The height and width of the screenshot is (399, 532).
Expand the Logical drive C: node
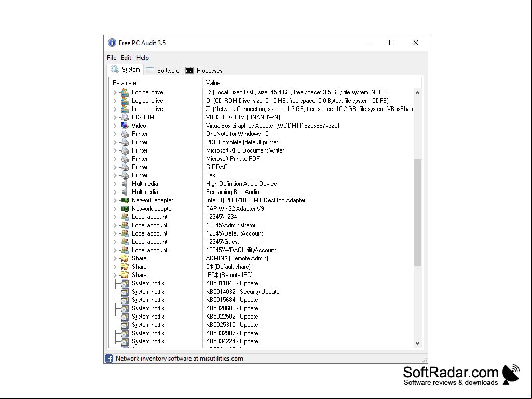point(115,92)
